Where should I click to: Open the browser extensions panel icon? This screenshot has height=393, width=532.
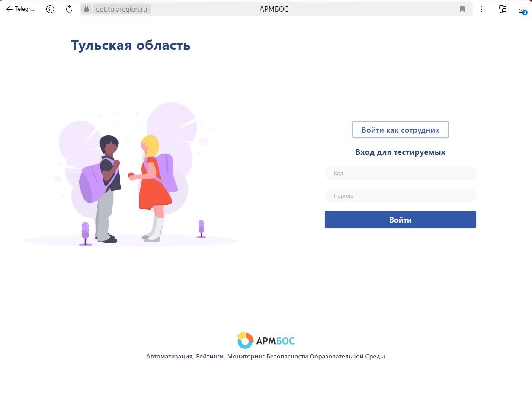point(502,9)
